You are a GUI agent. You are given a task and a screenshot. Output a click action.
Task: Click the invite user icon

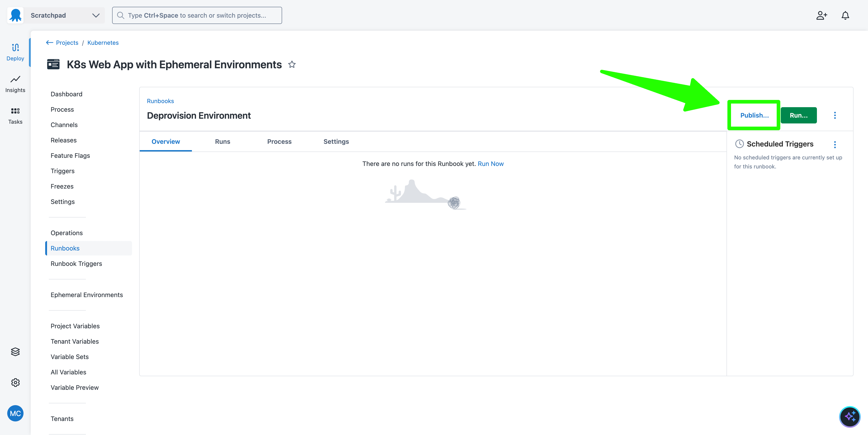[x=821, y=15]
